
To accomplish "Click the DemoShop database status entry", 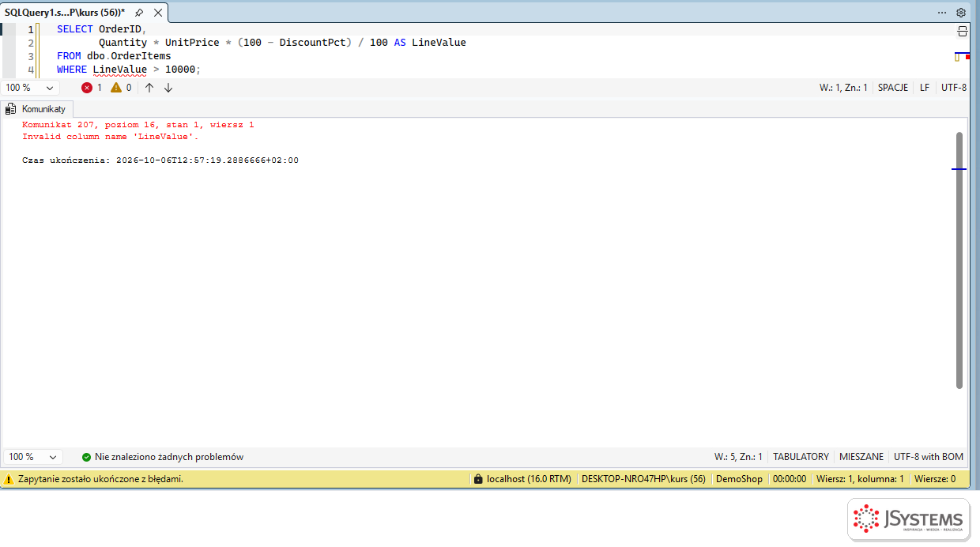I will [739, 479].
